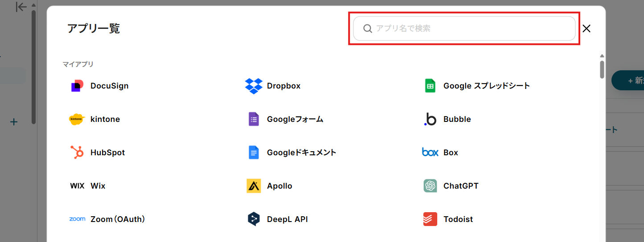Viewport: 644px width, 242px height.
Task: Select the Bubble app name
Action: pyautogui.click(x=457, y=119)
